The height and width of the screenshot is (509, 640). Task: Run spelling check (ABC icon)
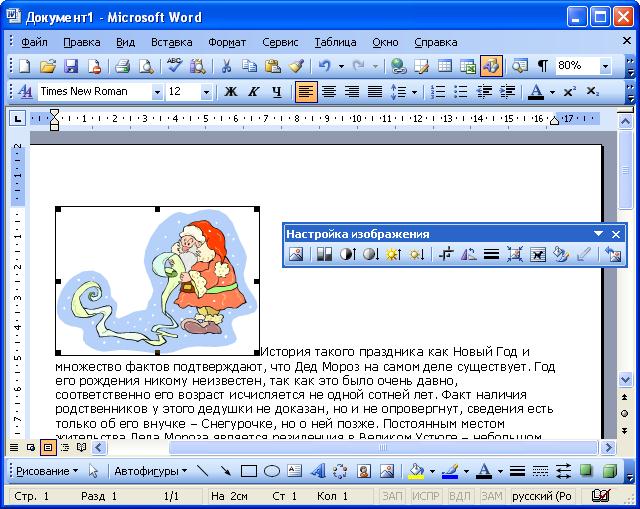[x=174, y=66]
